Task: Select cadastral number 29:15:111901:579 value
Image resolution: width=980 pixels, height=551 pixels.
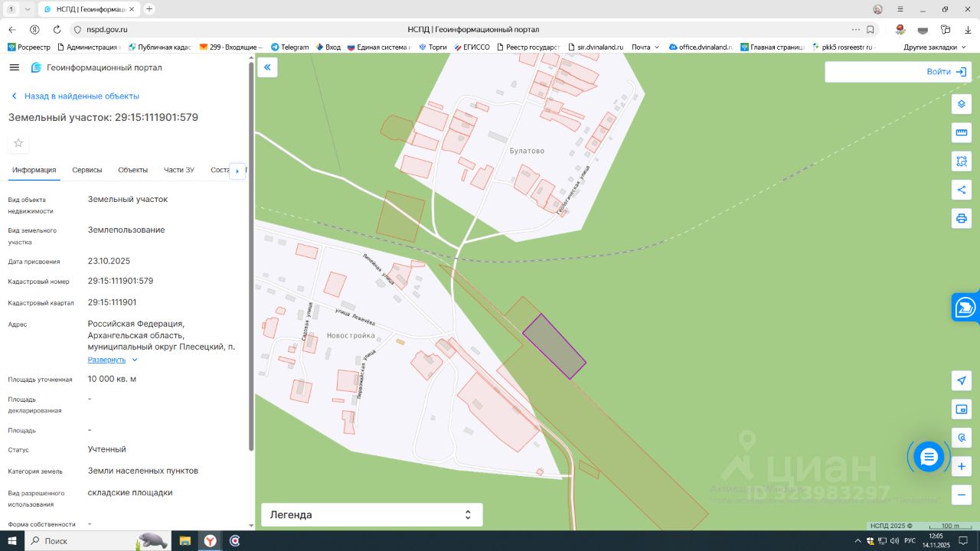Action: click(121, 281)
